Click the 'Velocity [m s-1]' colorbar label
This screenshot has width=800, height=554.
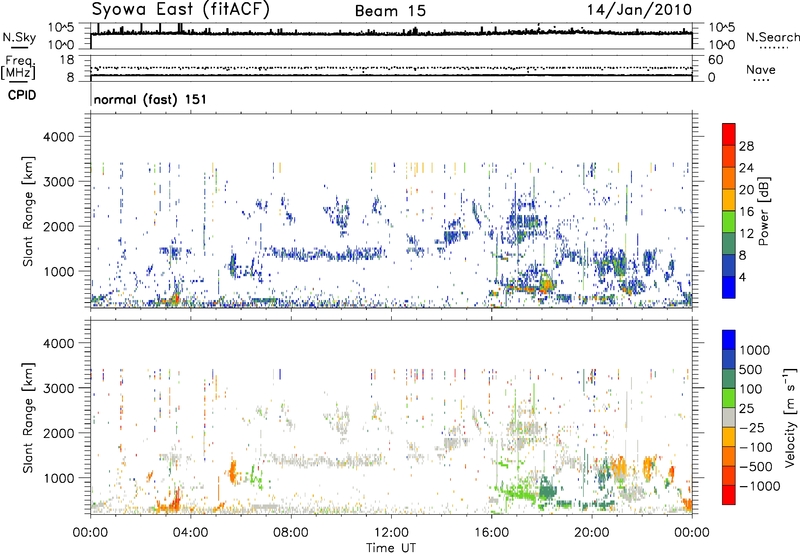pos(790,417)
